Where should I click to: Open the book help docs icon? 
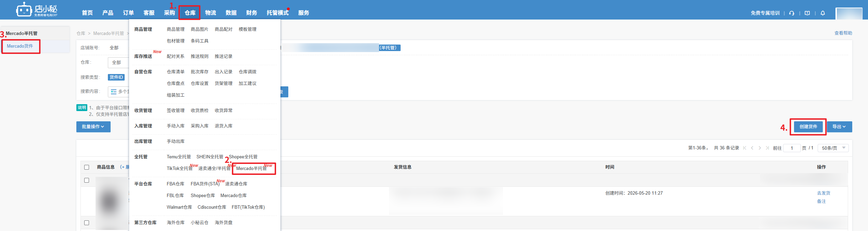coord(807,13)
